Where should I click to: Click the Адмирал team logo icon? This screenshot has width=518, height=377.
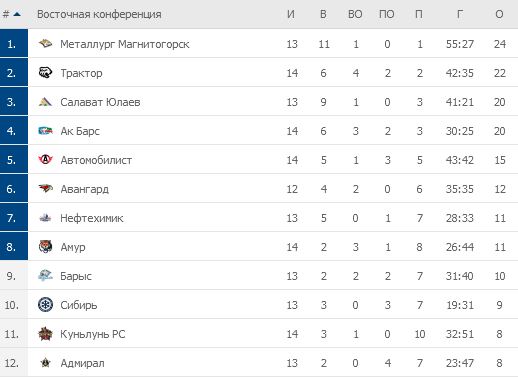pos(45,363)
